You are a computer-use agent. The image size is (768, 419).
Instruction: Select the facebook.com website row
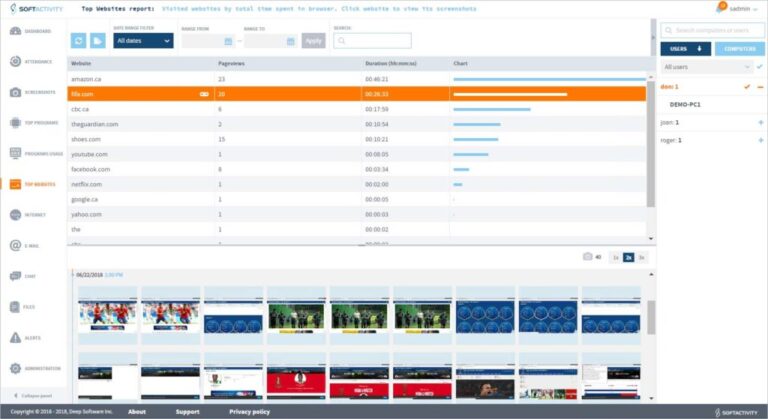357,169
